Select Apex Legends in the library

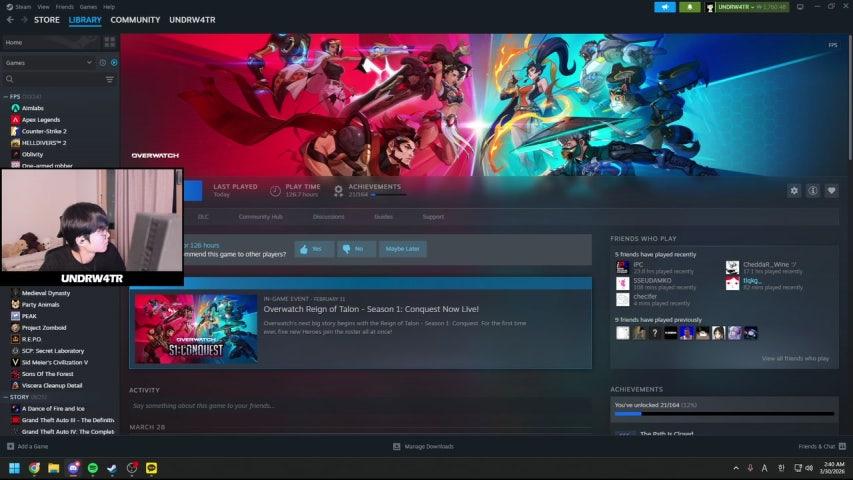(x=41, y=120)
